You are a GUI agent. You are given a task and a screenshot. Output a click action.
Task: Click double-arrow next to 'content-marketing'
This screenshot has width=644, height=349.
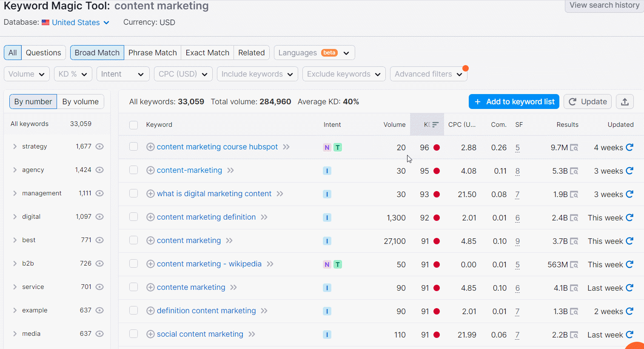tap(230, 170)
